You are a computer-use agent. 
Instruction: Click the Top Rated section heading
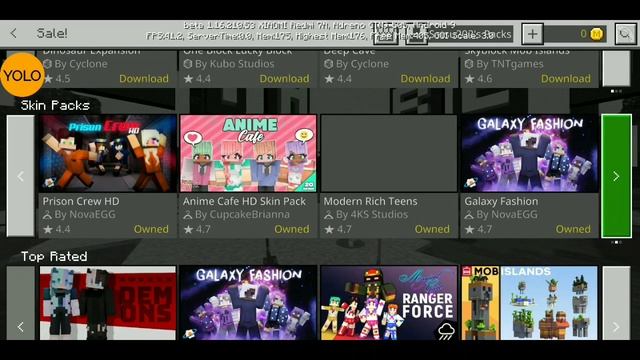point(54,256)
